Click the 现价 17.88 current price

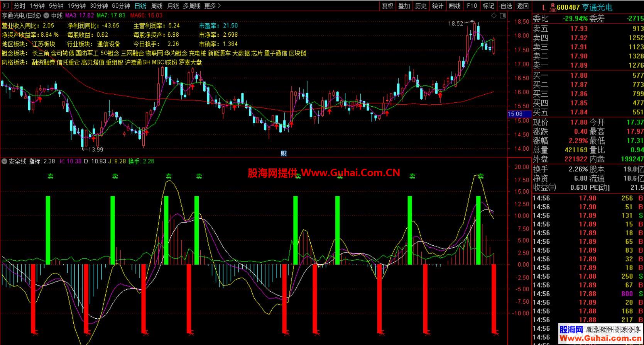tap(579, 122)
